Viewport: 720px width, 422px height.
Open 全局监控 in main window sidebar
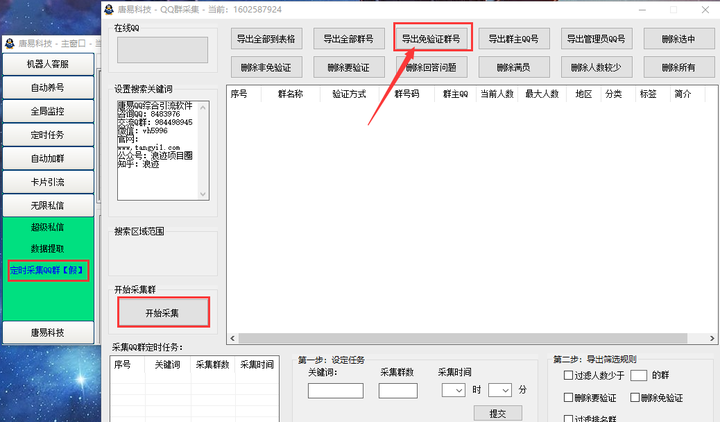[48, 111]
